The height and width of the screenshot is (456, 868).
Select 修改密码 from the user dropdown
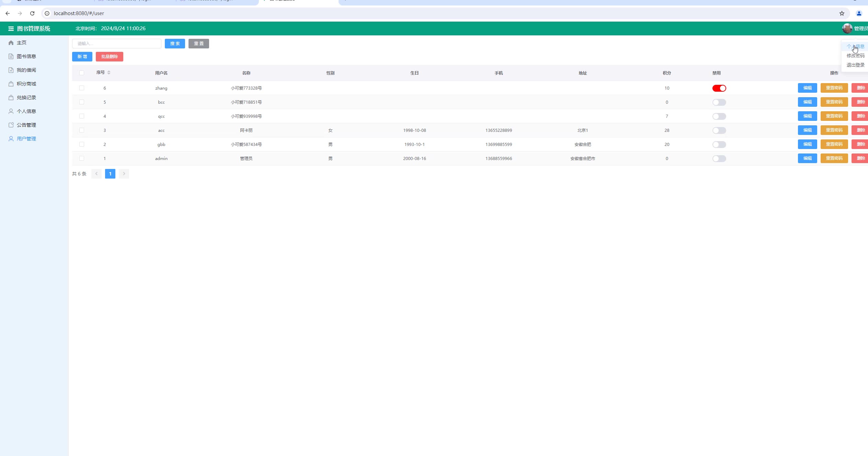[x=855, y=56]
